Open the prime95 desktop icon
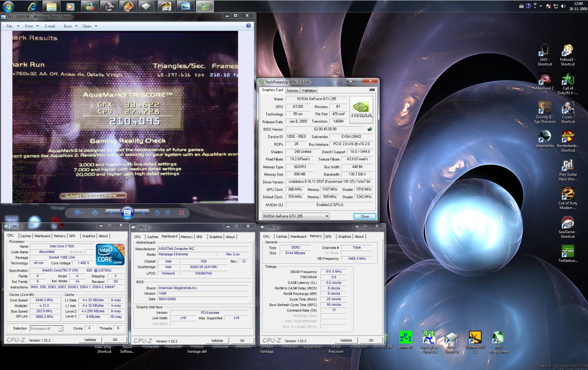The image size is (588, 370). (x=406, y=340)
